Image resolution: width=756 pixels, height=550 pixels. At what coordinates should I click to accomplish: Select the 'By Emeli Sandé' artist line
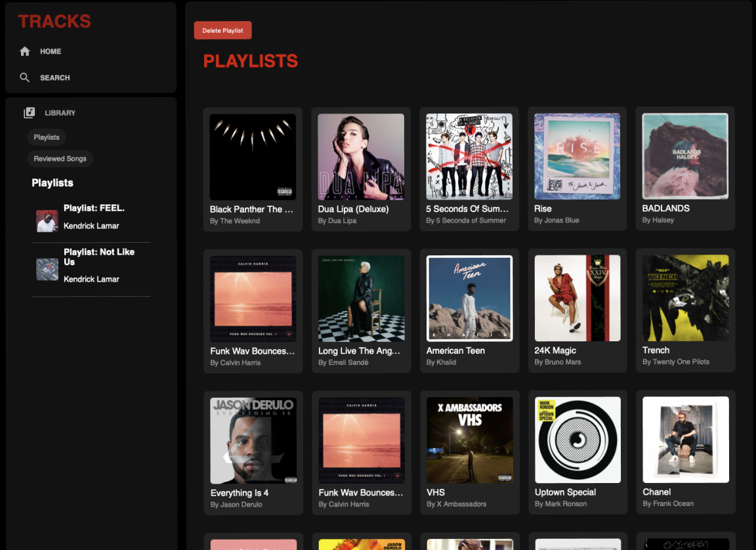click(343, 362)
